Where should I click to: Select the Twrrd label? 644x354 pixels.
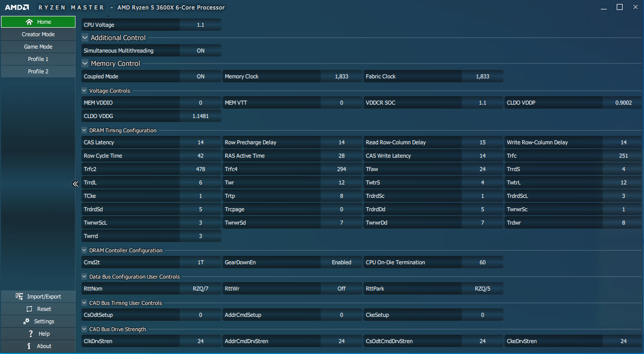[x=91, y=236]
